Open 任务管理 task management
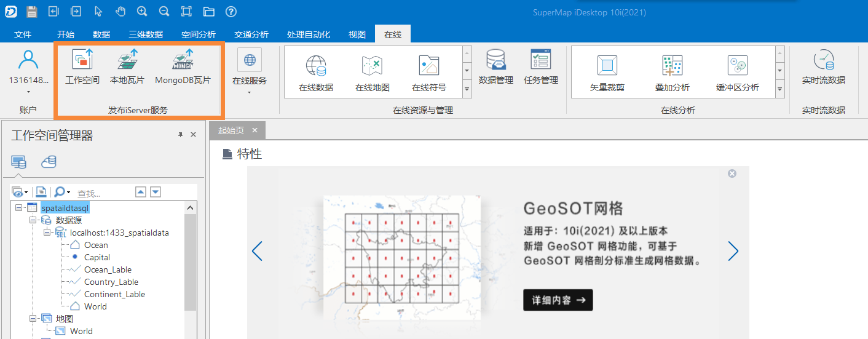Image resolution: width=868 pixels, height=339 pixels. [541, 67]
